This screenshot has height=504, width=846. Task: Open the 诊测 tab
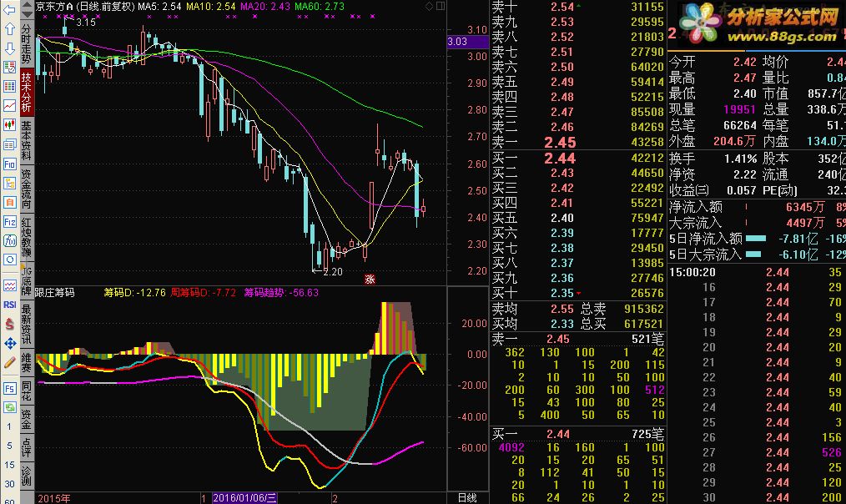[x=27, y=476]
